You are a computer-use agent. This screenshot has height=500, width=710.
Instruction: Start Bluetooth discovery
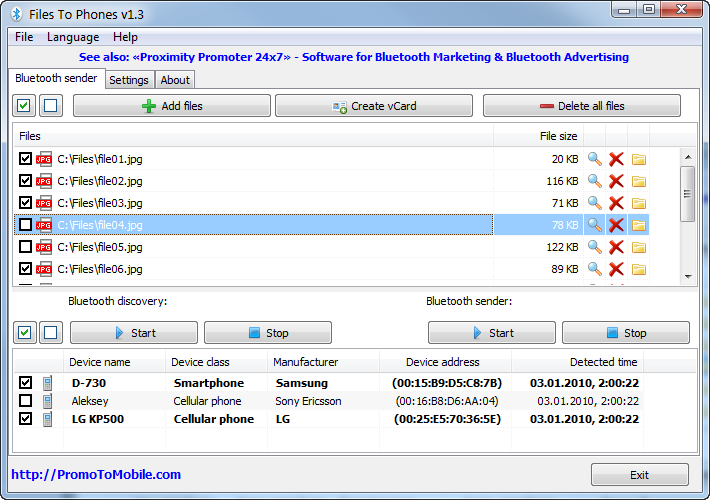click(x=134, y=333)
